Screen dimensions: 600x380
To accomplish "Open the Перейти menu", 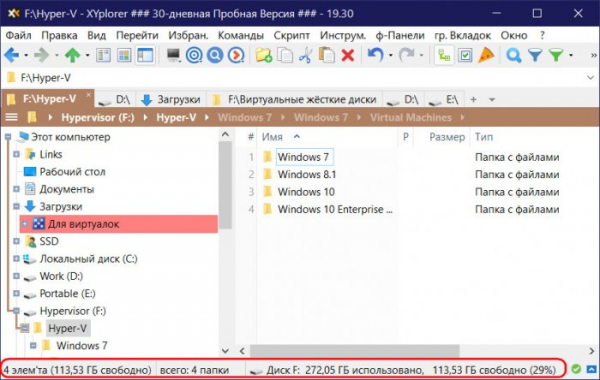I will click(x=137, y=36).
